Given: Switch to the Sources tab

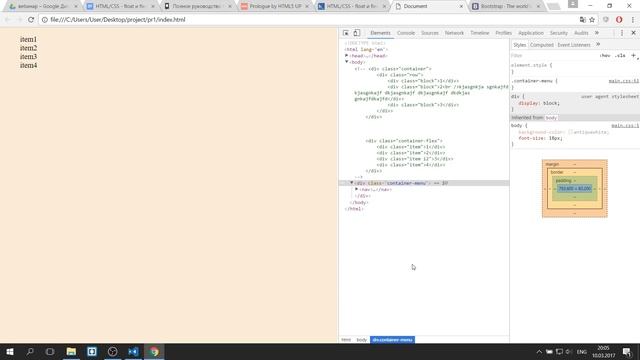Looking at the screenshot, I should [429, 33].
